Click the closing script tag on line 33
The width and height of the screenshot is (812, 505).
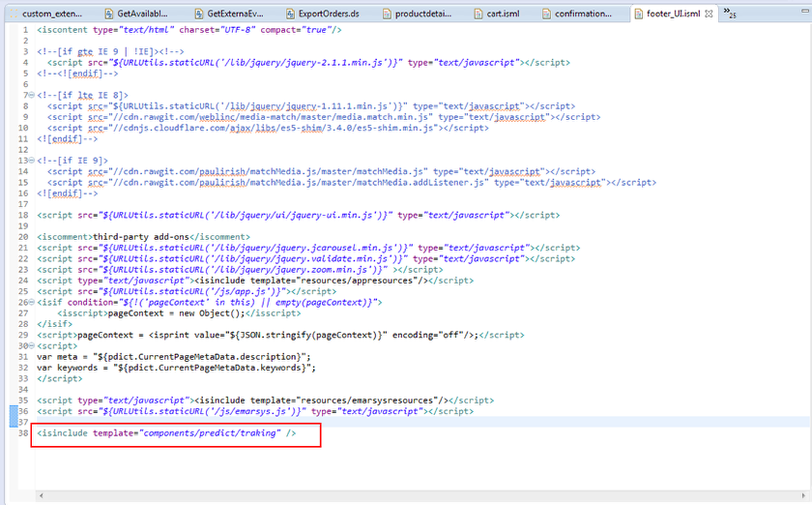[x=60, y=378]
